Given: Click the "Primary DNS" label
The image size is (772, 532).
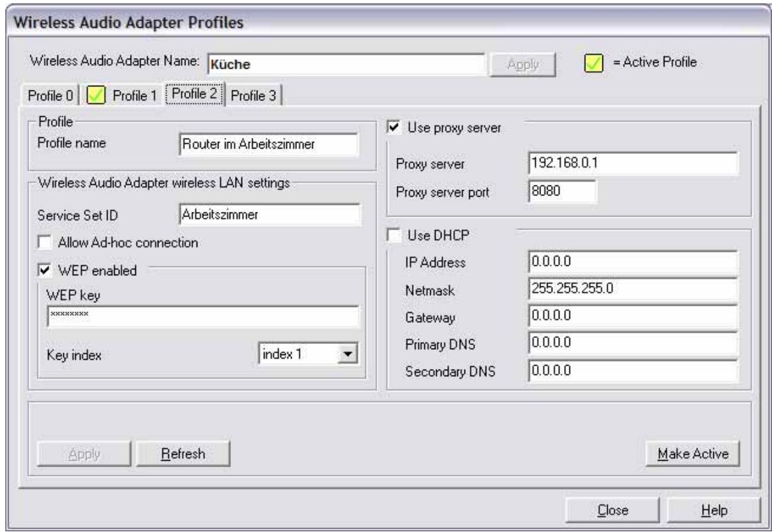Looking at the screenshot, I should coord(440,345).
